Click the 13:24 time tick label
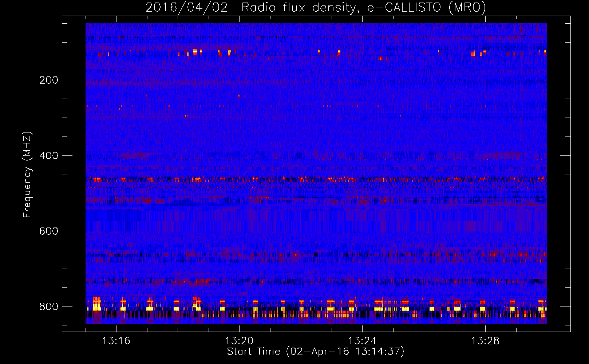 (x=362, y=341)
